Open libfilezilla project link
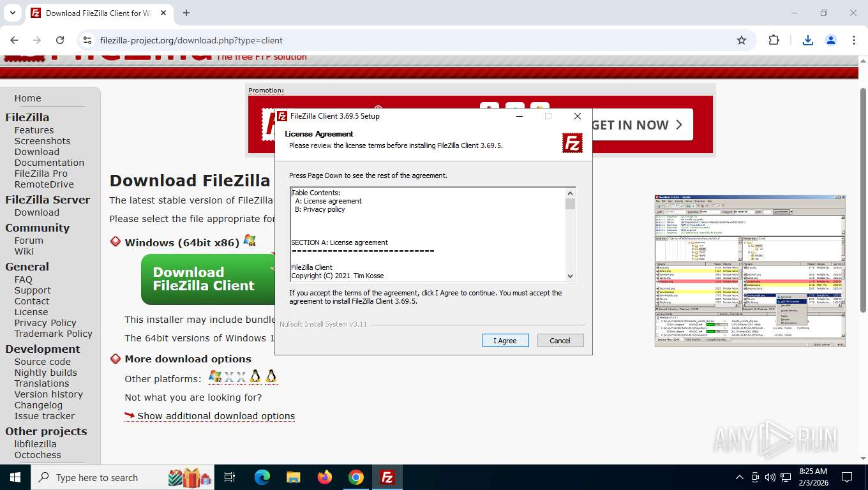Viewport: 868px width, 490px height. coord(35,444)
